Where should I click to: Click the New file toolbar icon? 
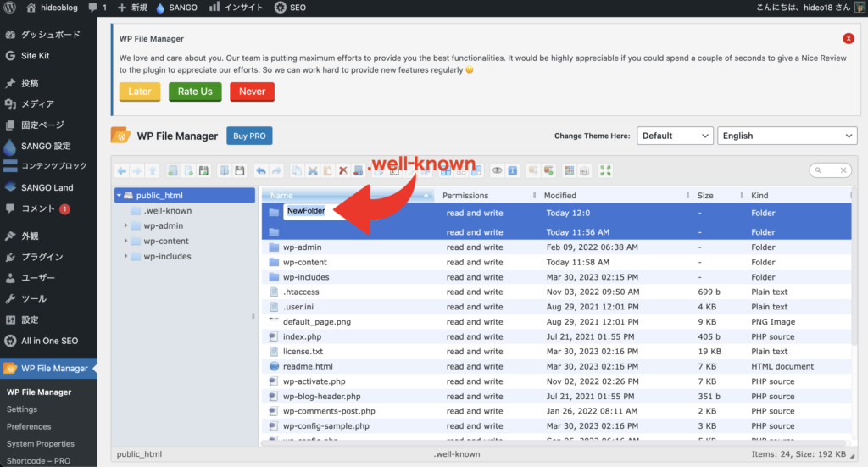click(189, 170)
